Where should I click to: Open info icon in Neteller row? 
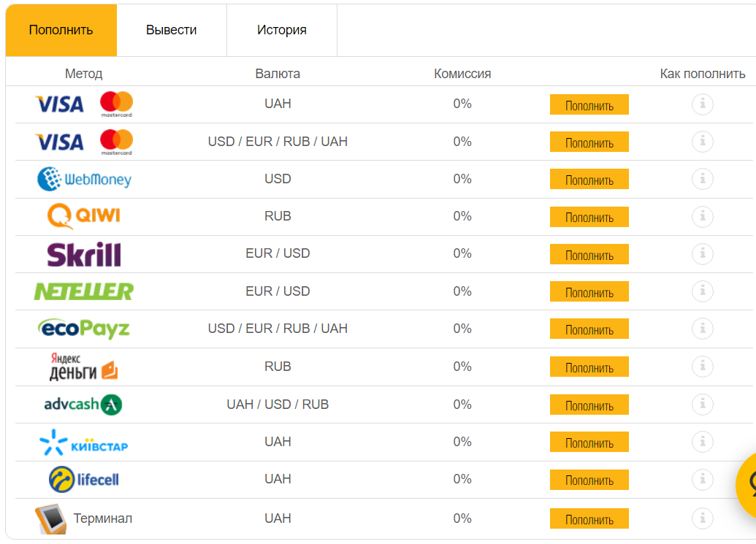(702, 291)
